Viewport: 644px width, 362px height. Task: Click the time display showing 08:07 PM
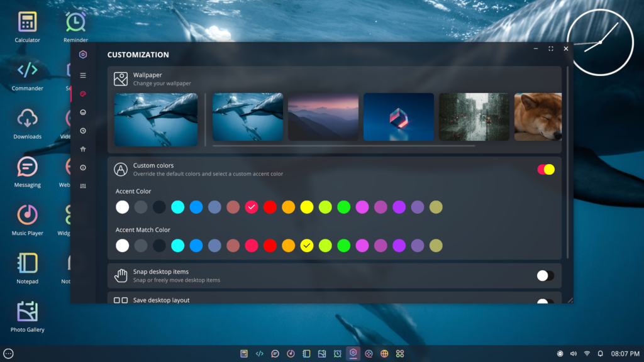tap(626, 353)
